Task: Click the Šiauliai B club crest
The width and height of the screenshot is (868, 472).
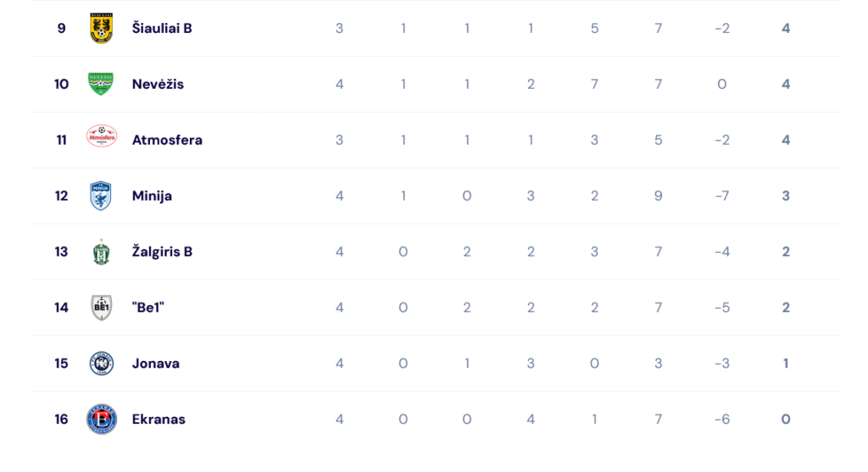Action: 102,28
